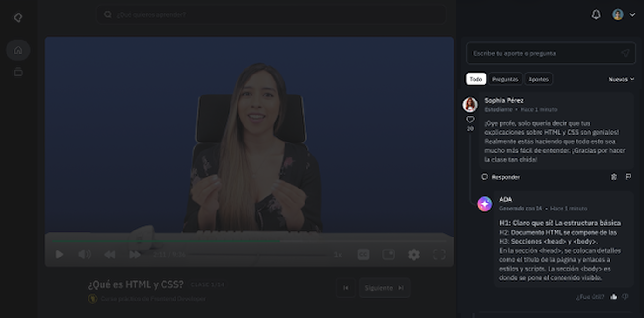Select the Aportes tab
Image resolution: width=644 pixels, height=318 pixels.
538,80
